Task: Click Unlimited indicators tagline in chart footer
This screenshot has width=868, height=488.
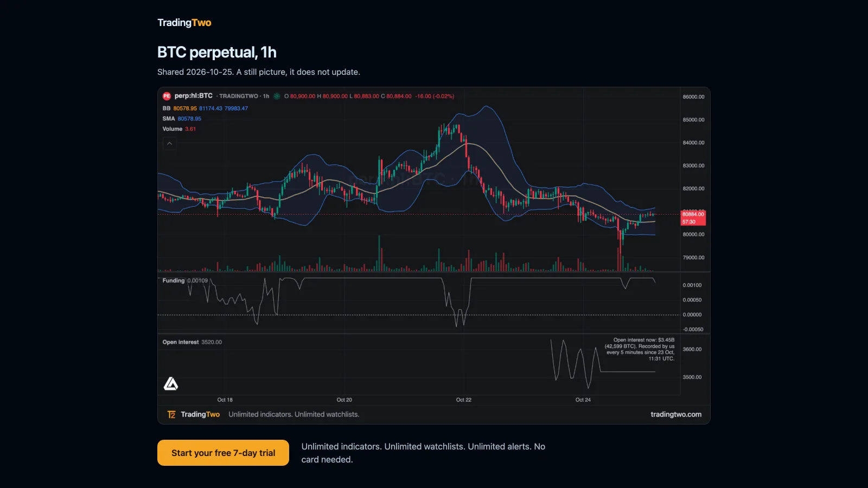Action: pos(293,414)
